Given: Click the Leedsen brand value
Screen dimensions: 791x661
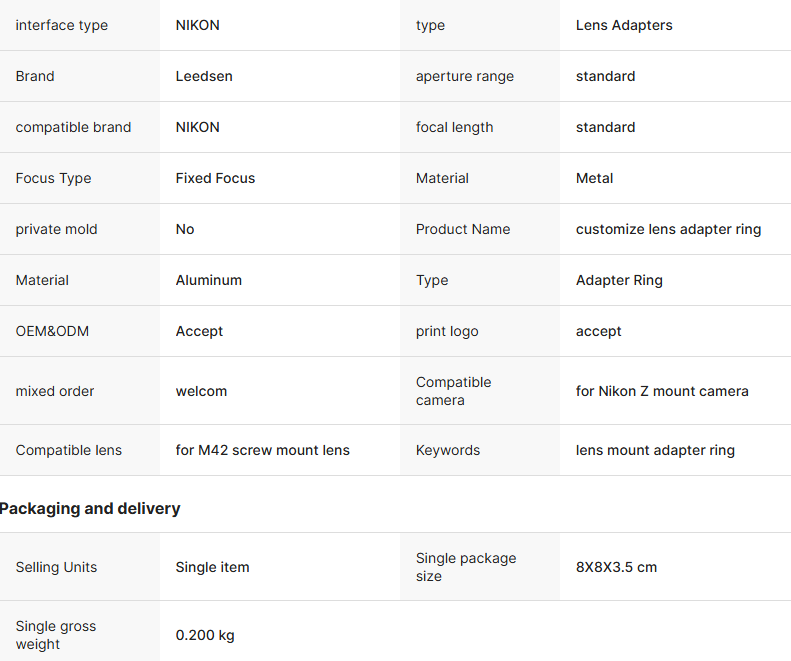Looking at the screenshot, I should click(x=204, y=76).
